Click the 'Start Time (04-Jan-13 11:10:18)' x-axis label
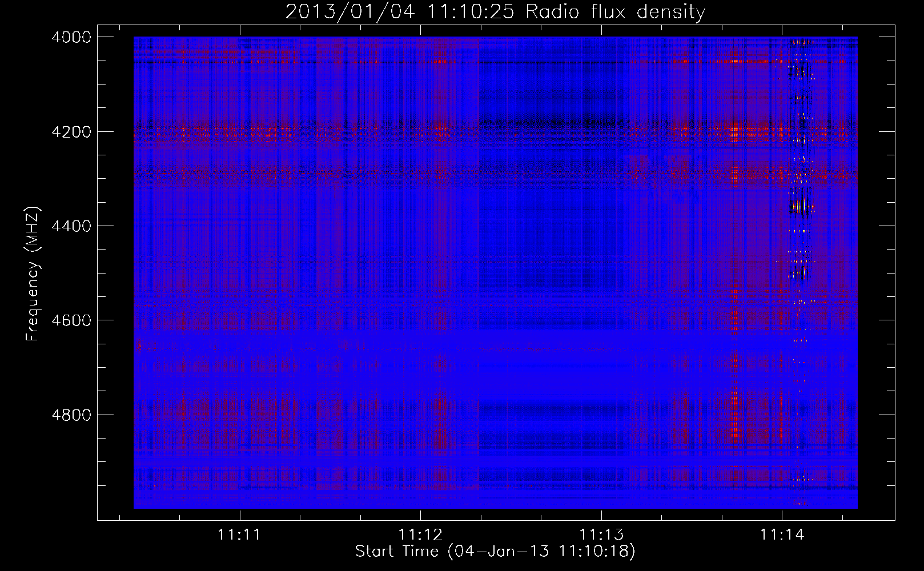The image size is (924, 571). [495, 552]
